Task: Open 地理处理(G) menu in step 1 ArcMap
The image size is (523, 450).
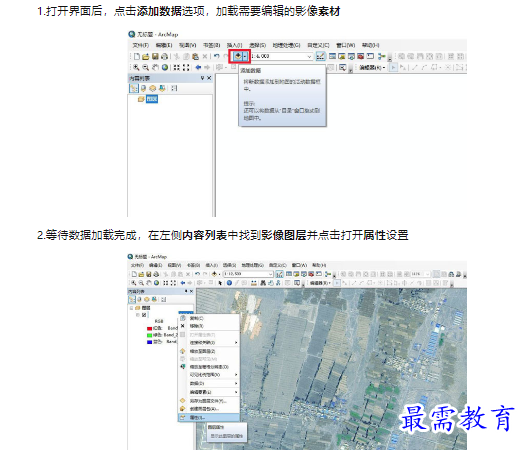Action: point(286,45)
